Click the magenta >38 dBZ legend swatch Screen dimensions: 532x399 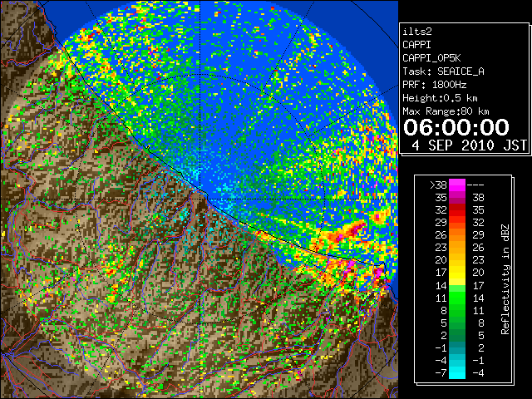pyautogui.click(x=457, y=185)
